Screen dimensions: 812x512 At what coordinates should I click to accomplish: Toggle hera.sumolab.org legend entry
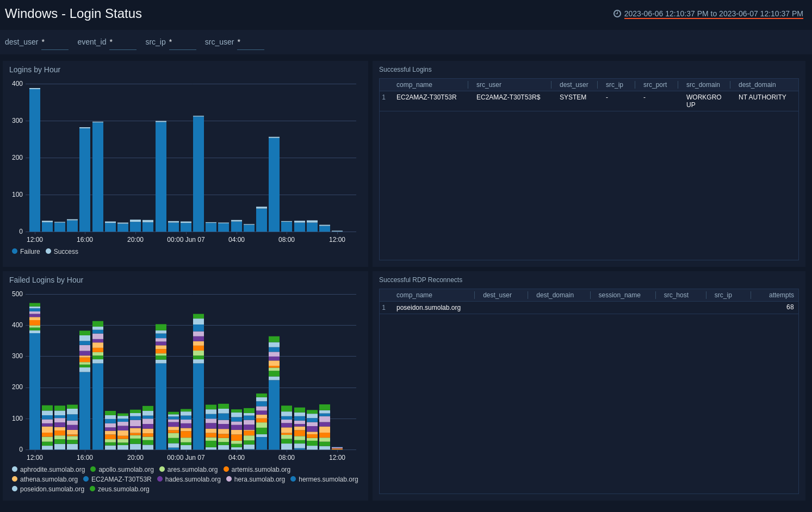[256, 479]
